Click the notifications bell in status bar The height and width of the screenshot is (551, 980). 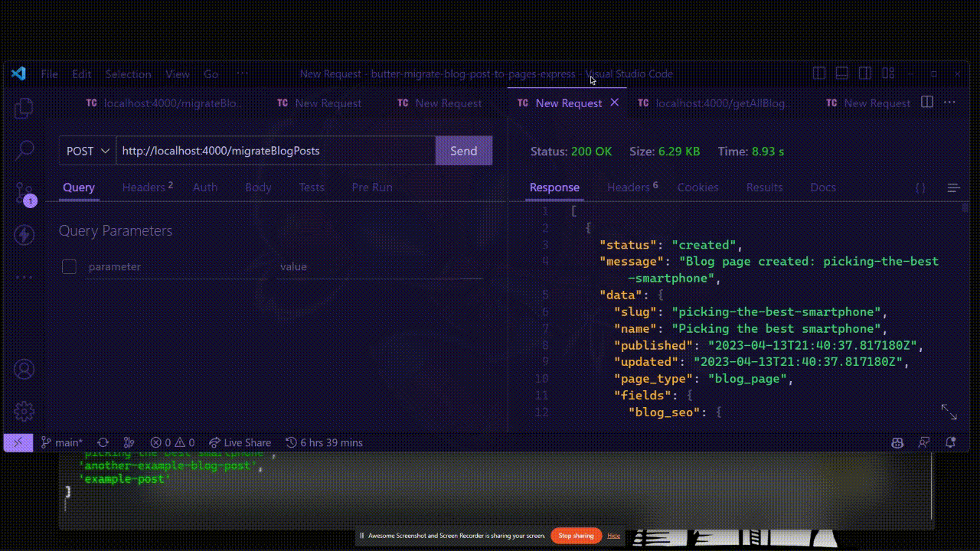(x=951, y=442)
